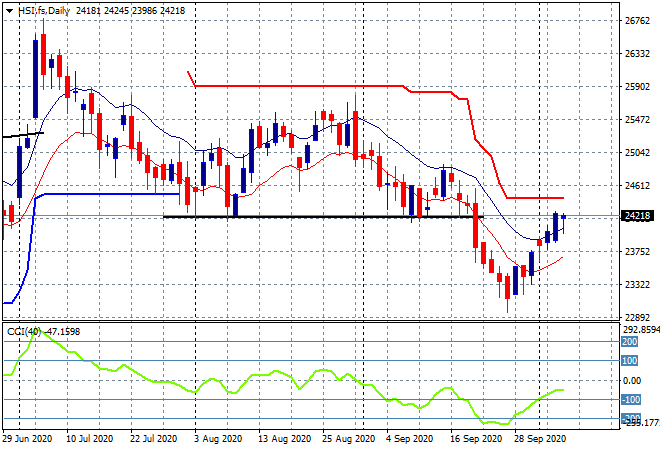Click the 3 Aug 2020 date label
Image resolution: width=660 pixels, height=450 pixels.
click(x=218, y=439)
